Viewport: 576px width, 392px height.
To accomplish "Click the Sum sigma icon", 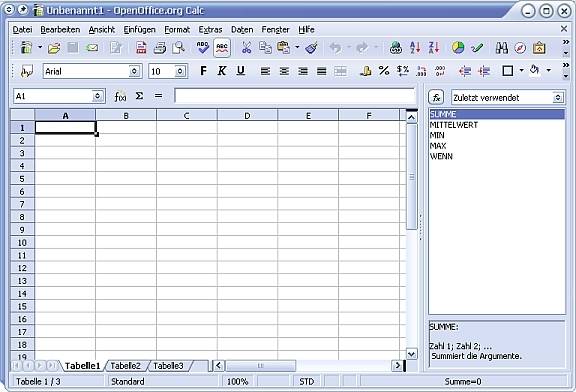I will coord(139,96).
